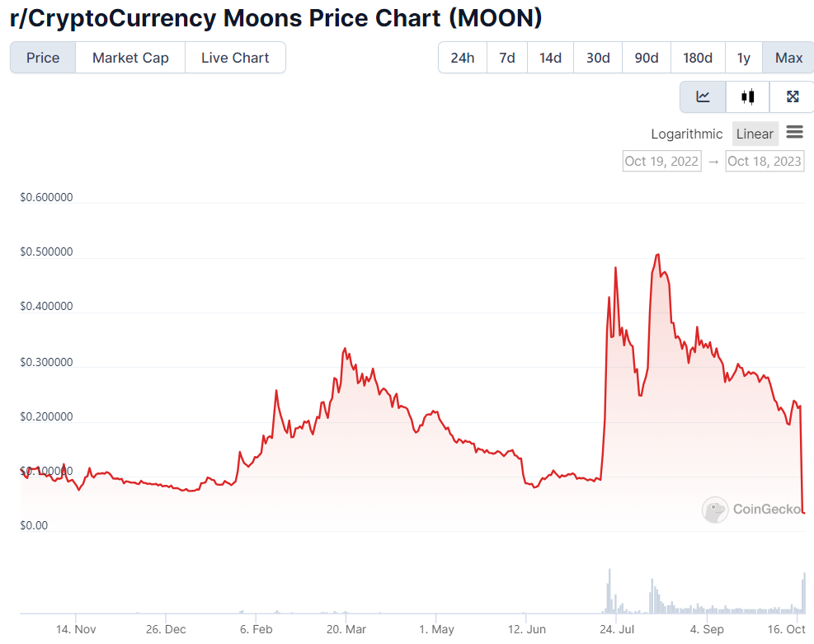This screenshot has width=814, height=644.
Task: Select the 24h time range
Action: (463, 58)
